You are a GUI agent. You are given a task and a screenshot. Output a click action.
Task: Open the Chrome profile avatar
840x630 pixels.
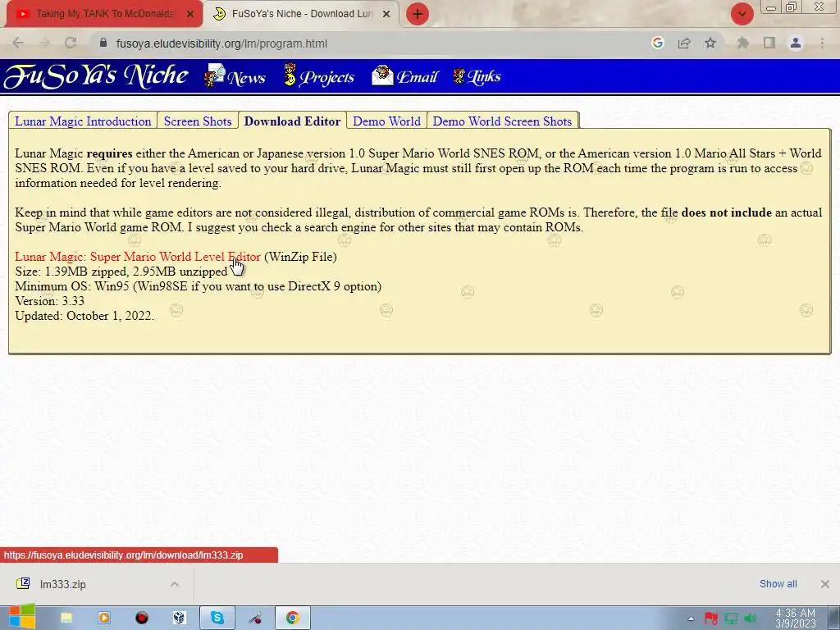(796, 43)
